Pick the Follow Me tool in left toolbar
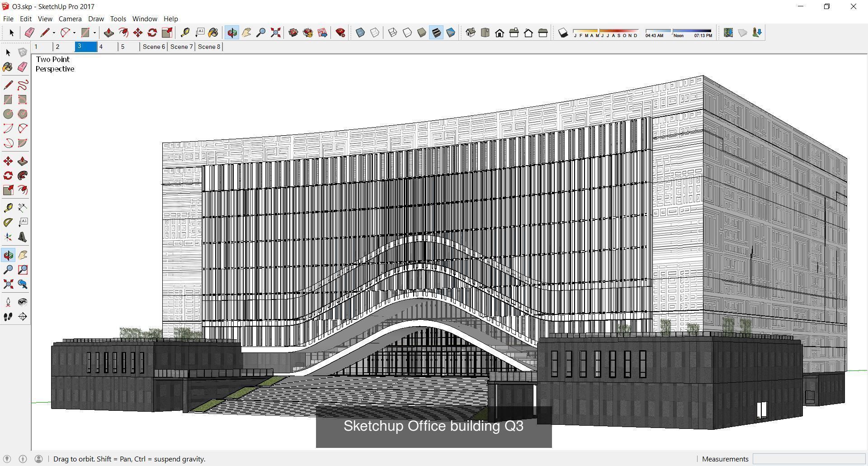868x466 pixels. 23,176
